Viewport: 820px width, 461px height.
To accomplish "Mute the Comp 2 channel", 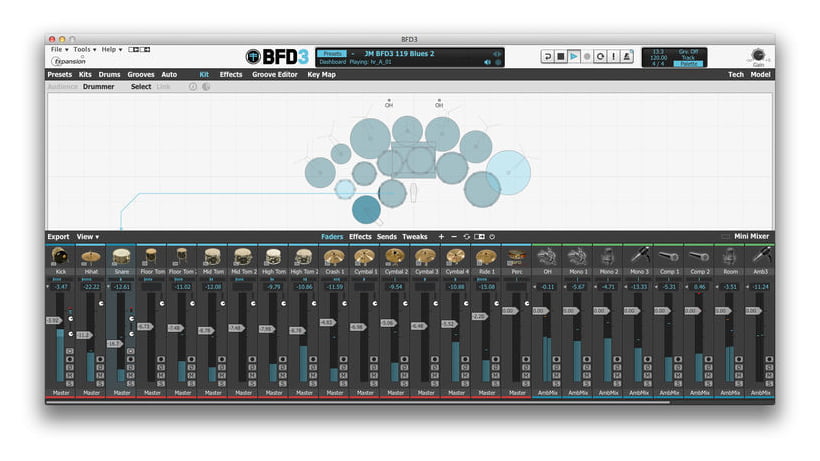I will (709, 375).
